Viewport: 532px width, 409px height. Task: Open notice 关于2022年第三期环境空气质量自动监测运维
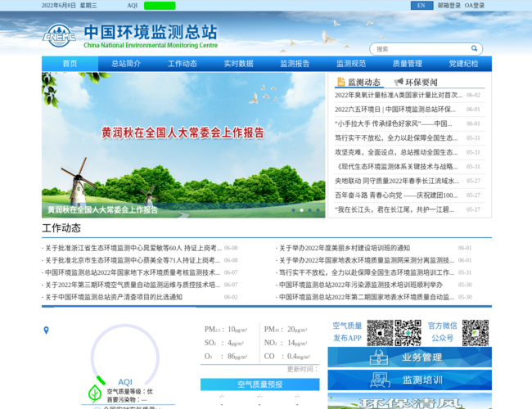click(x=133, y=285)
